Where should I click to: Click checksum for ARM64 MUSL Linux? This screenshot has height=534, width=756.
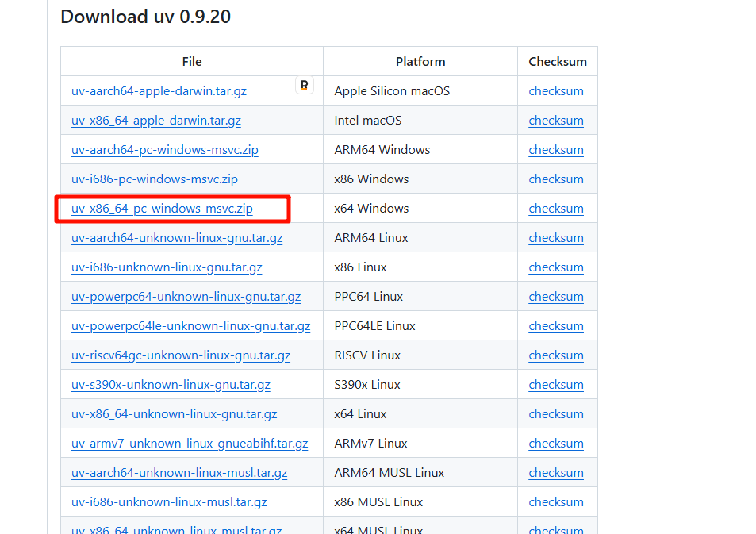click(555, 473)
